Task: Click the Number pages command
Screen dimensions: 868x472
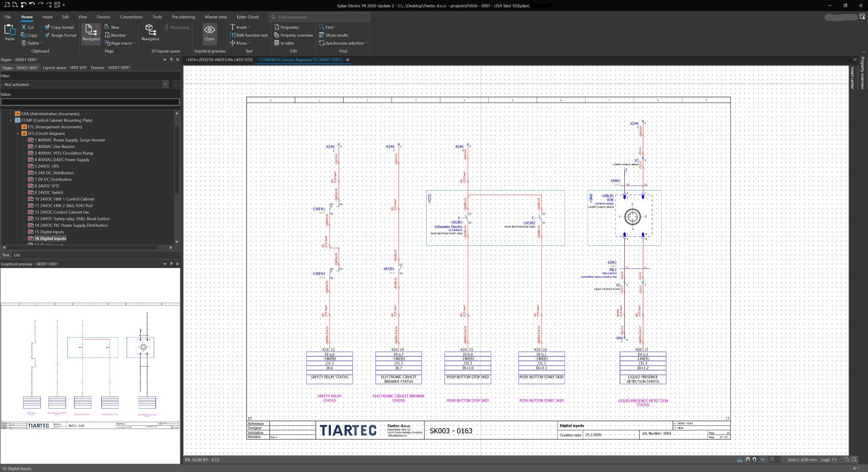Action: point(115,35)
